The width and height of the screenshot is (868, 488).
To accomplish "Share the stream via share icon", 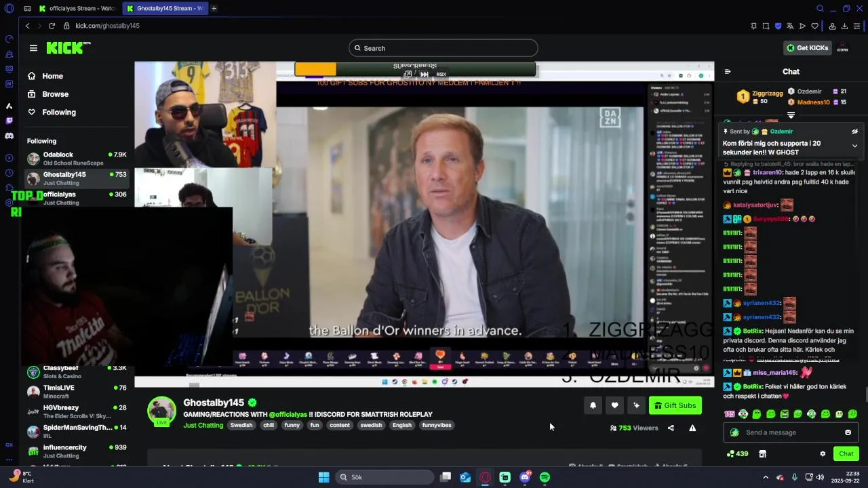I will (x=671, y=428).
